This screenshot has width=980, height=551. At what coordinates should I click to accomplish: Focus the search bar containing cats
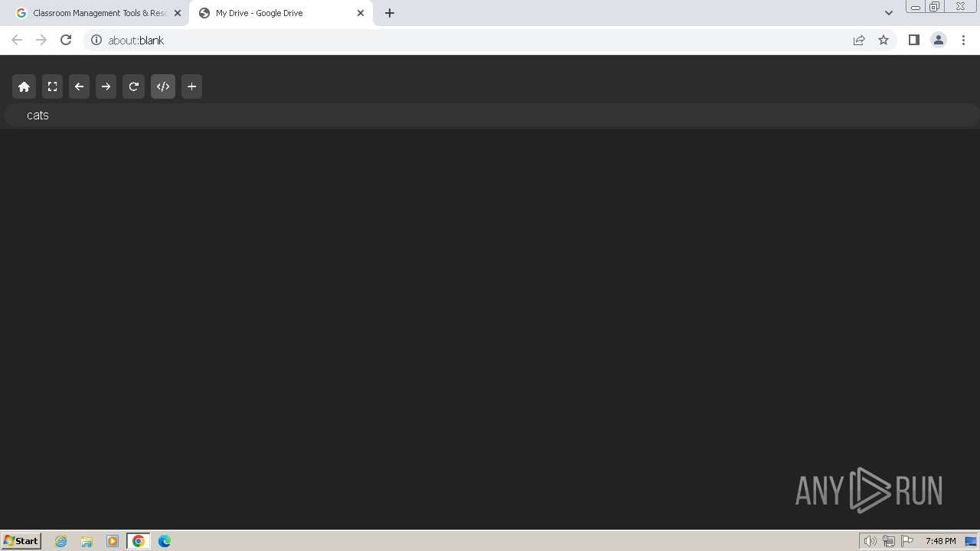[490, 115]
